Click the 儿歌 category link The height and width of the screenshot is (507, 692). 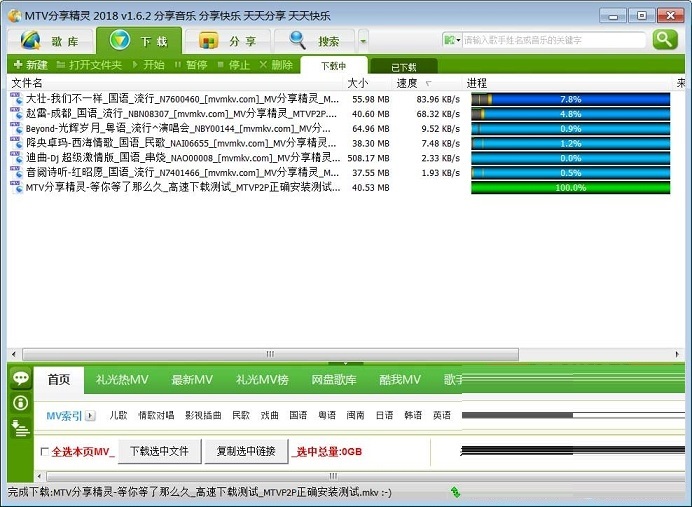(118, 415)
